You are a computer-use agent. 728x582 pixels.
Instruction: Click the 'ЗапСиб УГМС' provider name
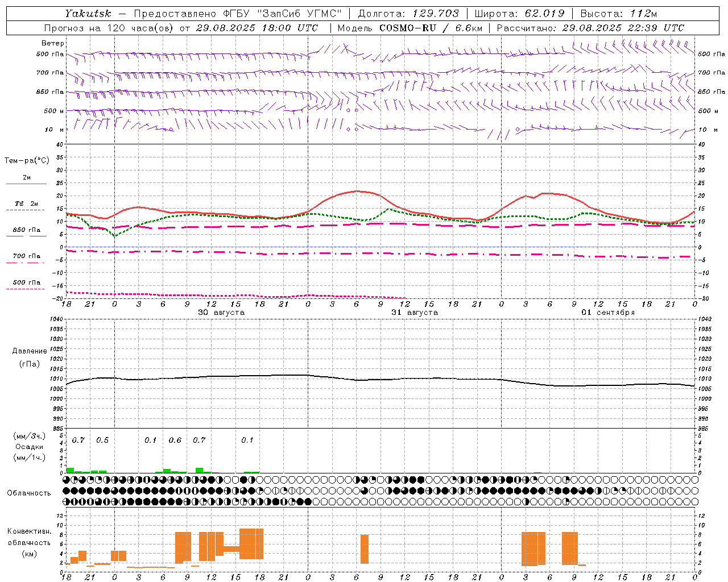300,13
